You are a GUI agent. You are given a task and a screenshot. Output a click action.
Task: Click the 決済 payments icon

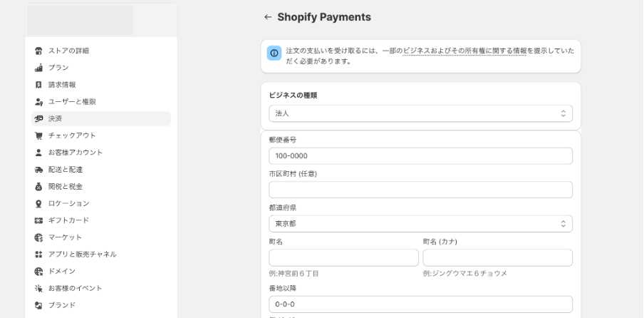coord(38,119)
